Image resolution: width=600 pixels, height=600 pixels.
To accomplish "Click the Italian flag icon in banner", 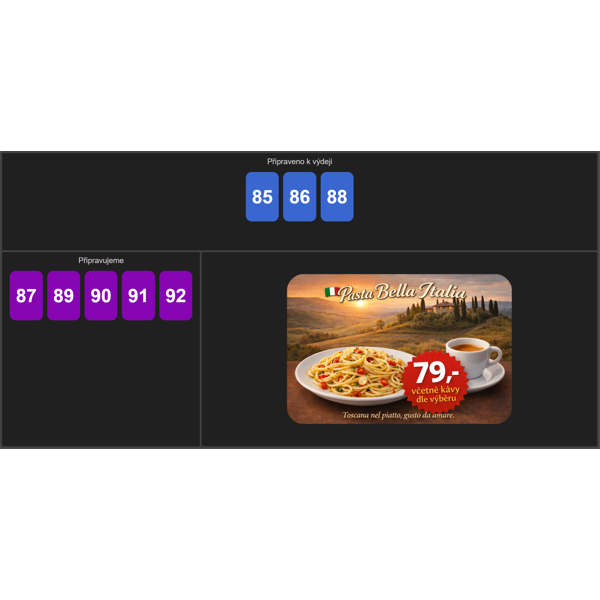I will point(332,292).
